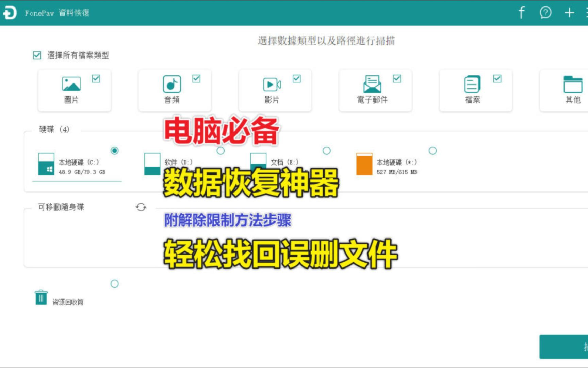Select the 软件 D: radio button
The height and width of the screenshot is (368, 588).
tap(220, 150)
